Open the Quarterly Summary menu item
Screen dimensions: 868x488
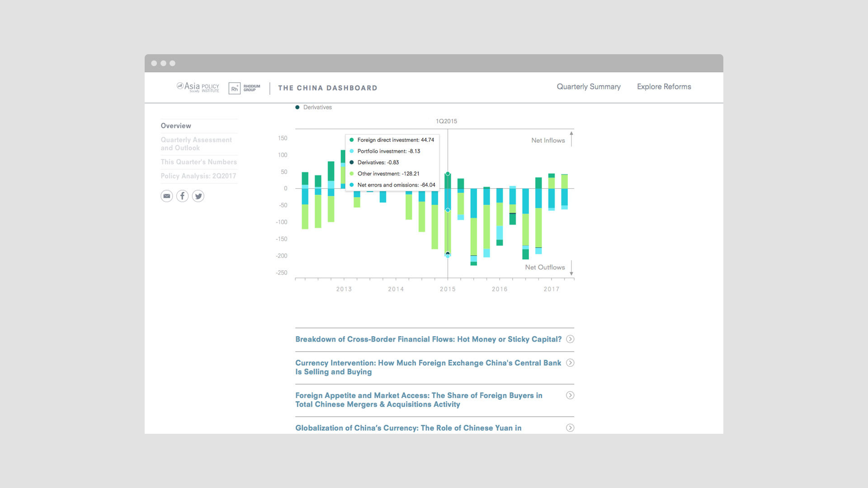[x=588, y=87]
